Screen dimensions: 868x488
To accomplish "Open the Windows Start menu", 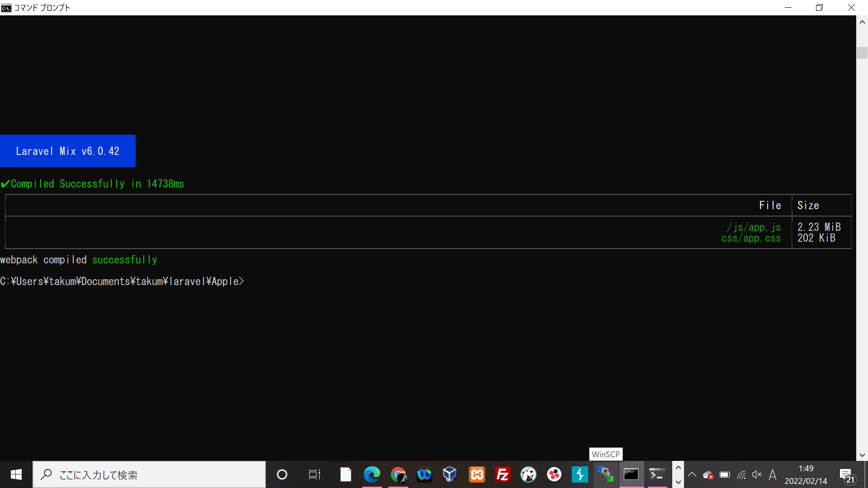I will point(16,474).
